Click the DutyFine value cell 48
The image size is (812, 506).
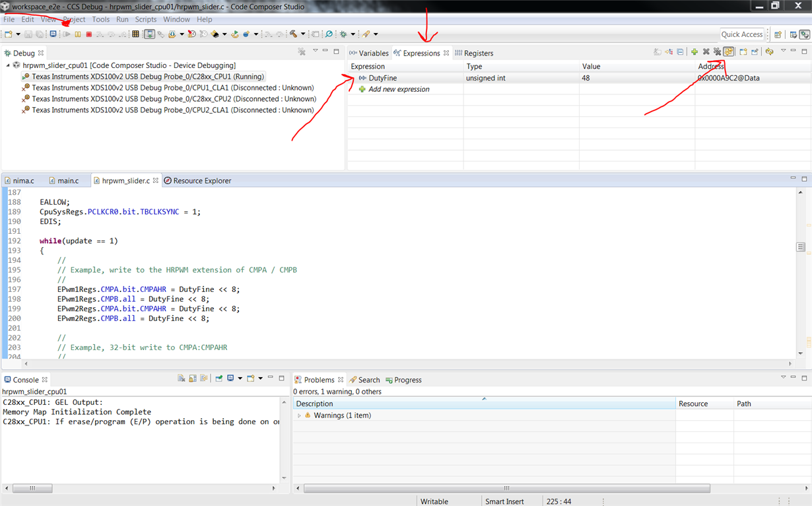pos(637,78)
